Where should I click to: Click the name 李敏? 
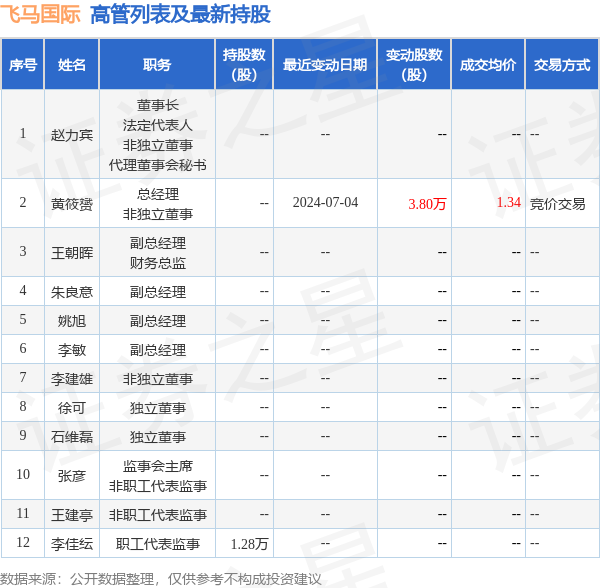pyautogui.click(x=72, y=350)
